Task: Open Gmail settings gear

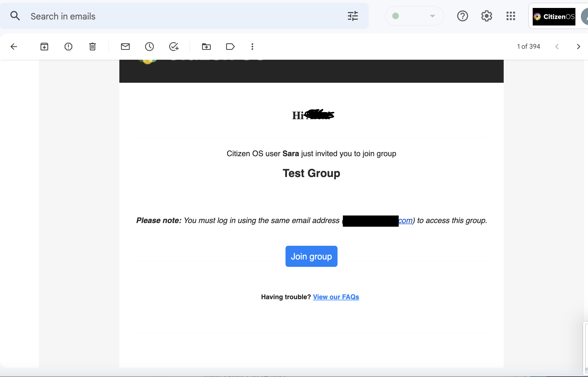Action: coord(487,16)
